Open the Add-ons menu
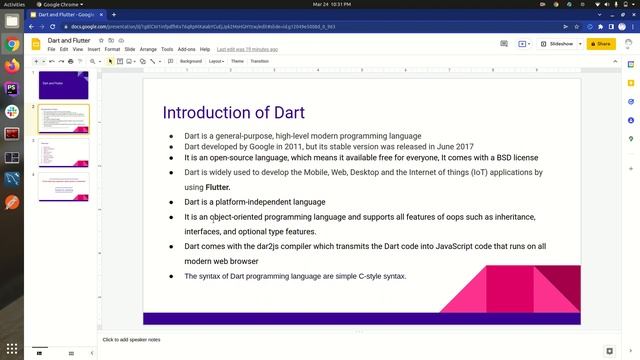The height and width of the screenshot is (360, 640). (x=187, y=49)
